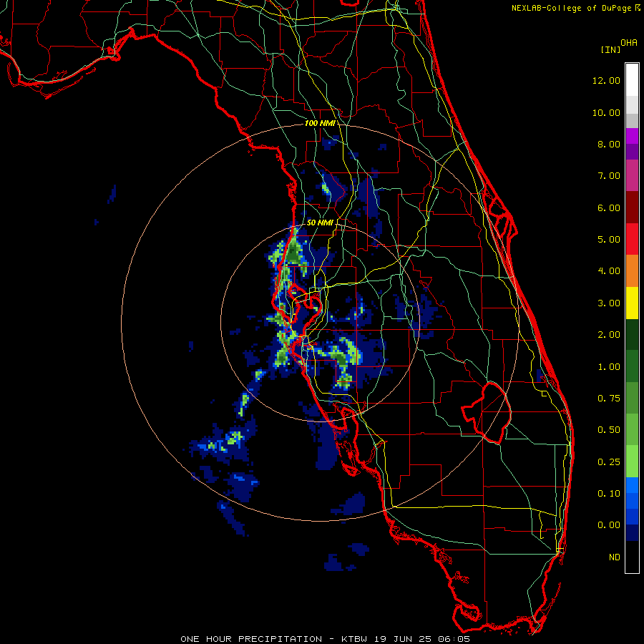
Task: Select the 0.00 legend value
Action: pos(609,525)
